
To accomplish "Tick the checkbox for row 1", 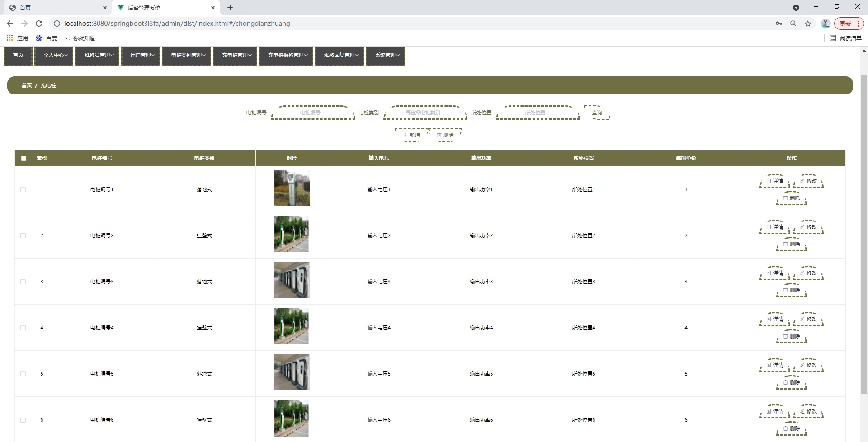I will click(x=23, y=189).
